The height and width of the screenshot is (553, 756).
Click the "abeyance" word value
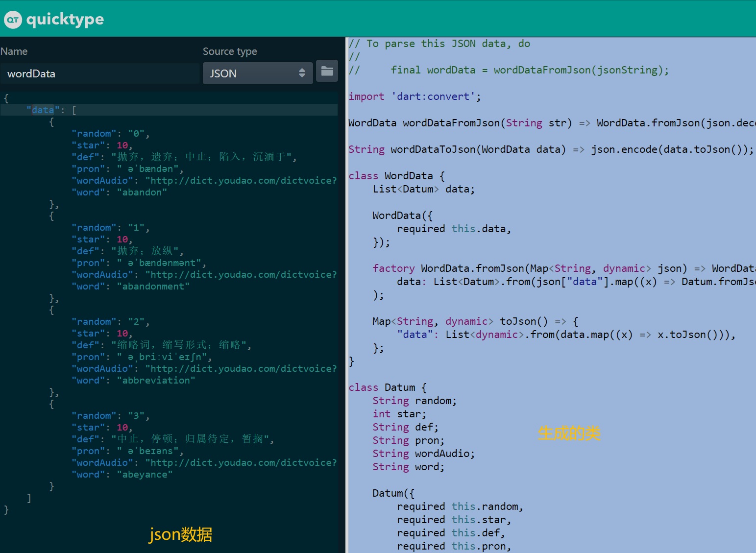145,474
